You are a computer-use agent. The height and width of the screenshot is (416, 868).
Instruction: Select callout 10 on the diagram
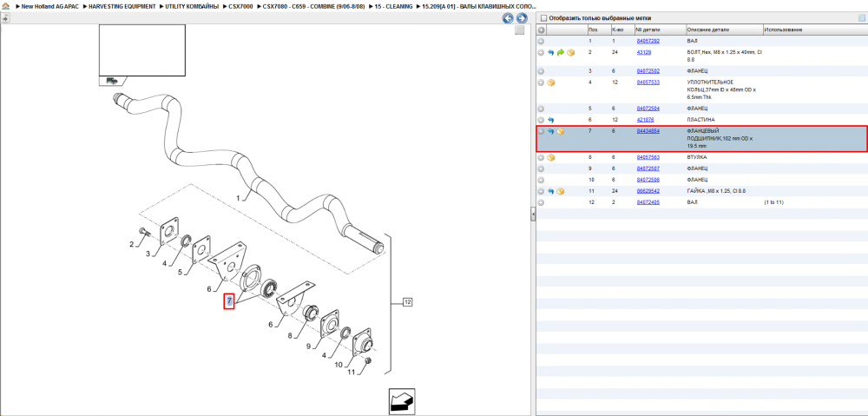(x=339, y=365)
